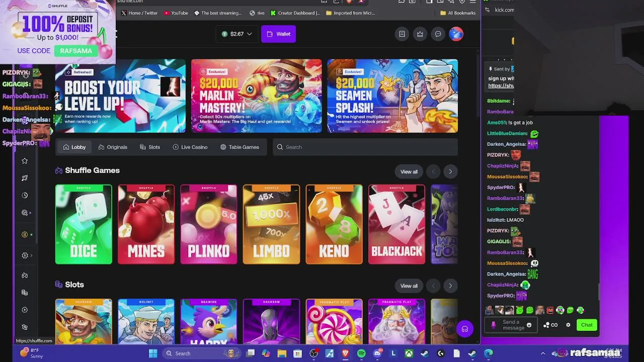Image resolution: width=644 pixels, height=362 pixels.
Task: Click the magnifier challenges icon in sidebar
Action: pos(25,213)
